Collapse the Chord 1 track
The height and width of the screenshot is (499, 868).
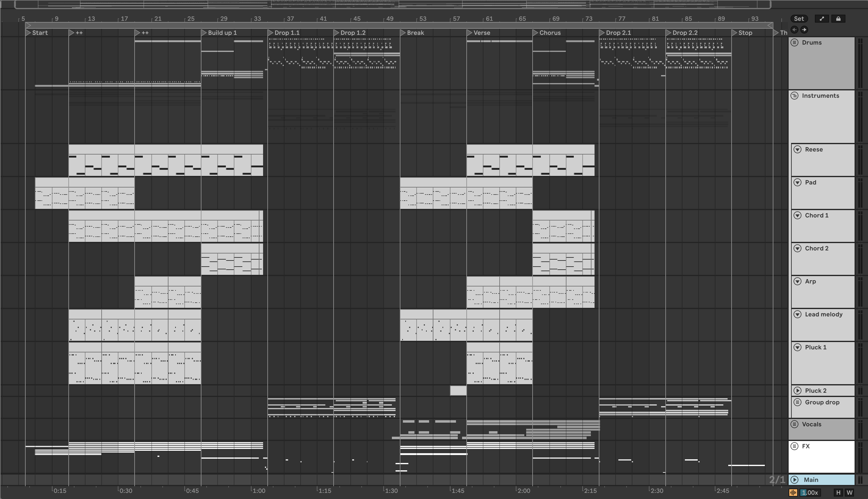[797, 215]
